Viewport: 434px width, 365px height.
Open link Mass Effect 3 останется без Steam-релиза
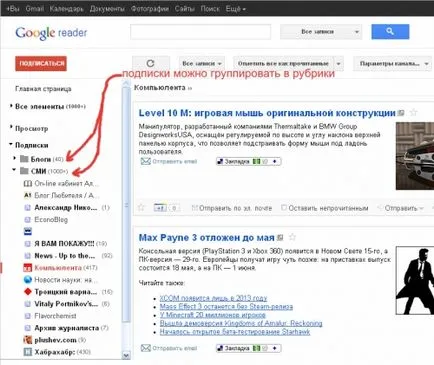click(x=226, y=306)
